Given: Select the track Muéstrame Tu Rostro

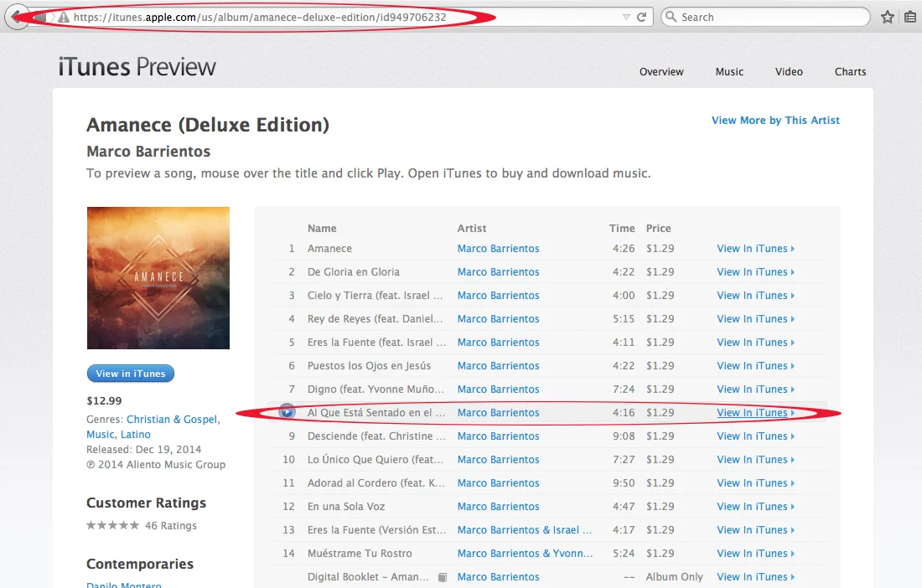Looking at the screenshot, I should [x=360, y=554].
